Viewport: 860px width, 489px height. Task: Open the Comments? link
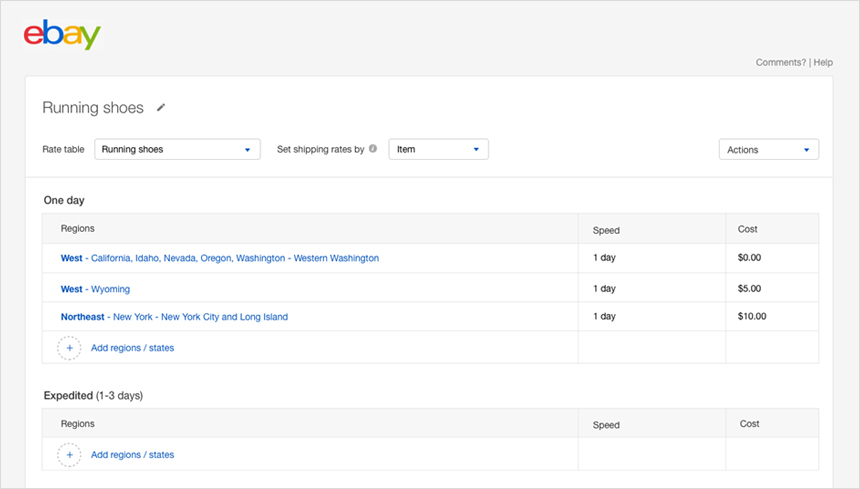[780, 62]
